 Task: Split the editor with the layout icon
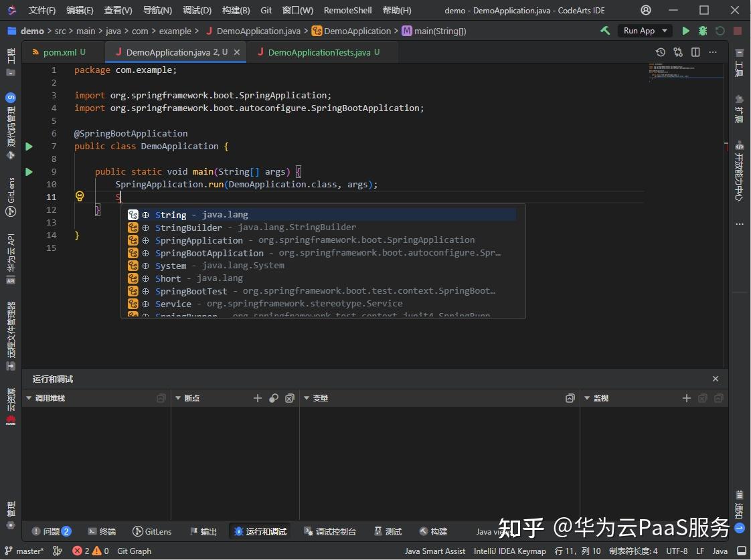(x=695, y=52)
